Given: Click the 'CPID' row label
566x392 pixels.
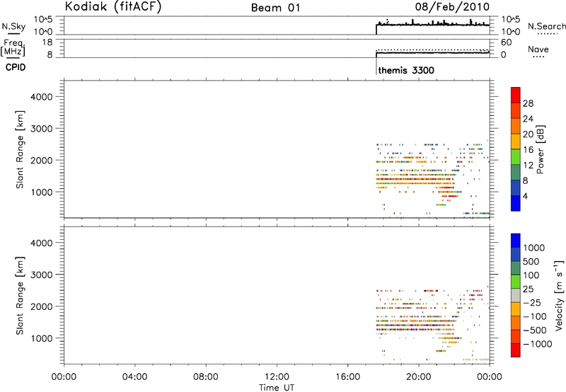Looking at the screenshot, I should pyautogui.click(x=16, y=67).
